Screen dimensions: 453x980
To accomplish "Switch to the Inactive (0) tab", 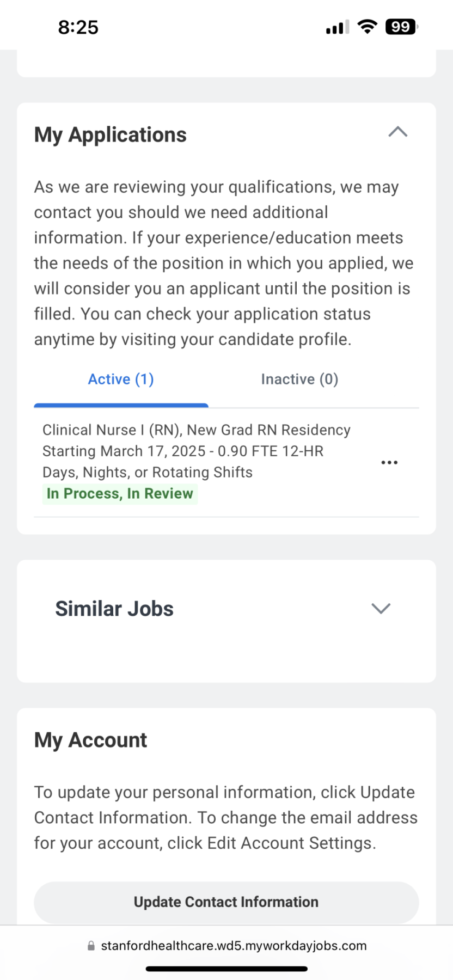I will click(x=299, y=379).
